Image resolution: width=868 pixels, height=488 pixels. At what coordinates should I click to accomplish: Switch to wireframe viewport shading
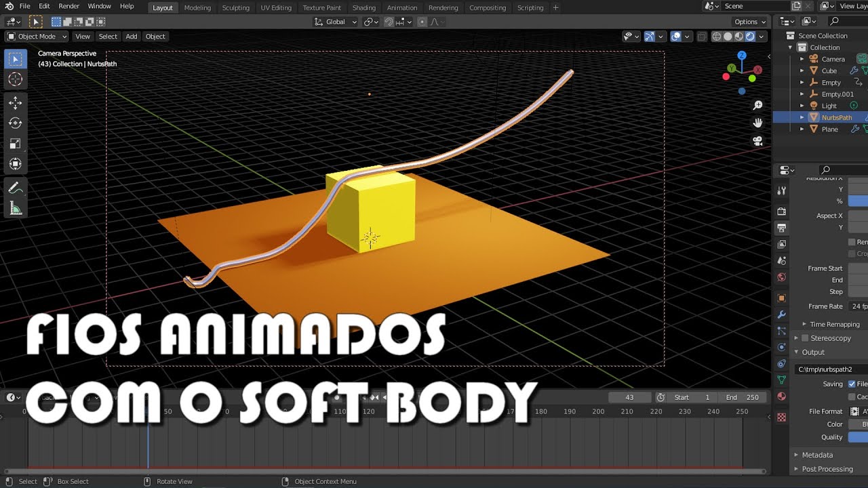(x=717, y=37)
